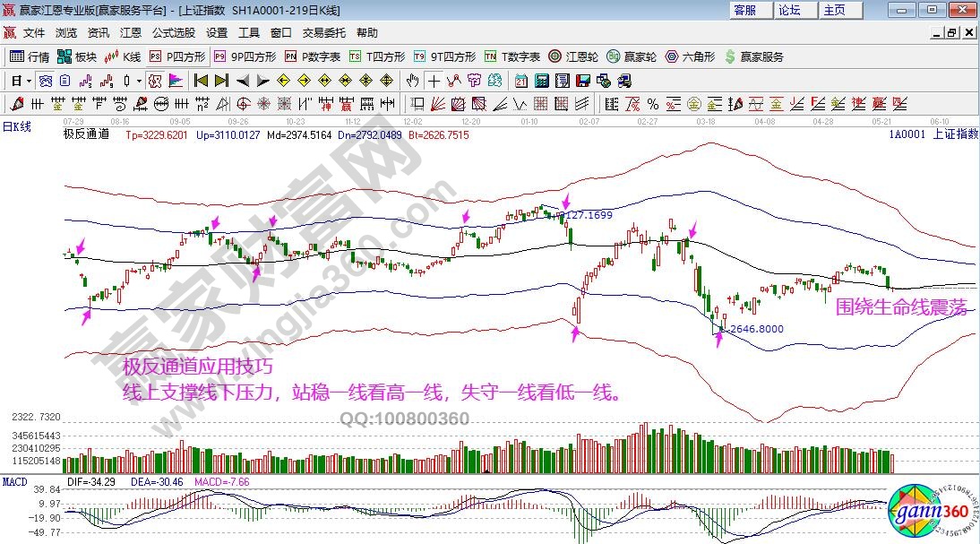The width and height of the screenshot is (980, 544).
Task: Click the percent (%) drawing tool
Action: click(x=653, y=103)
